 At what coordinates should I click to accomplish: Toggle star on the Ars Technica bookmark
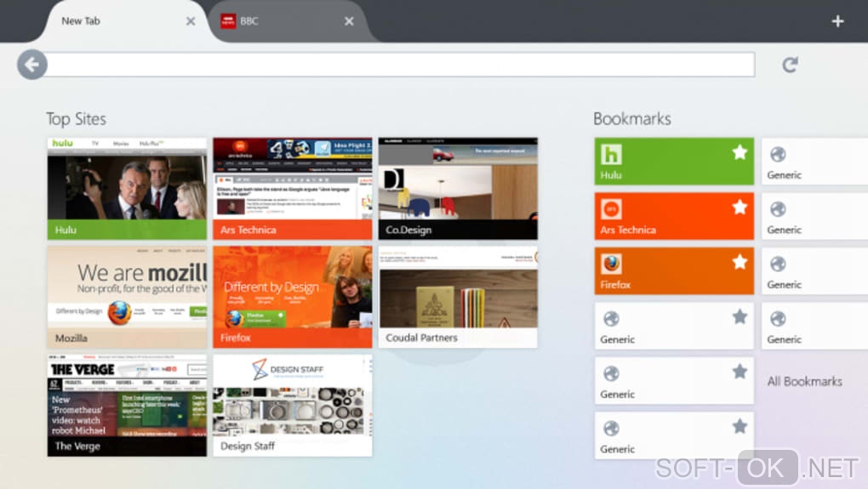click(x=740, y=207)
